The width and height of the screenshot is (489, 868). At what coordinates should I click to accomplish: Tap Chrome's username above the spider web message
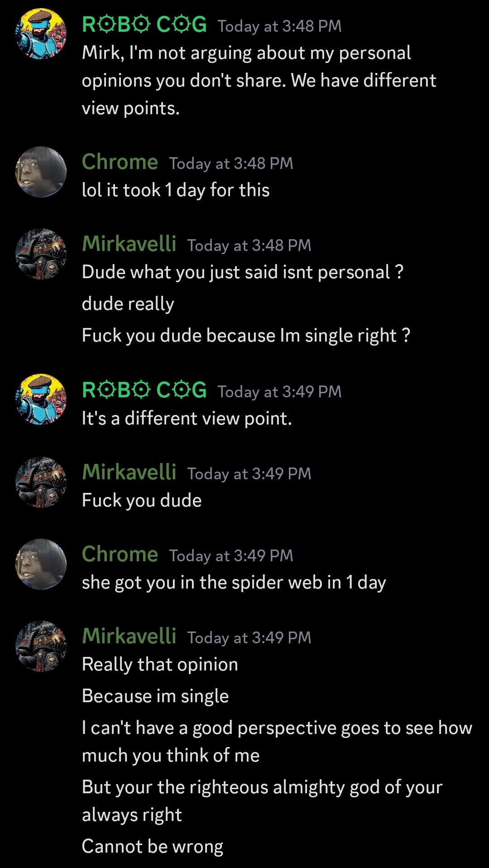pyautogui.click(x=120, y=555)
